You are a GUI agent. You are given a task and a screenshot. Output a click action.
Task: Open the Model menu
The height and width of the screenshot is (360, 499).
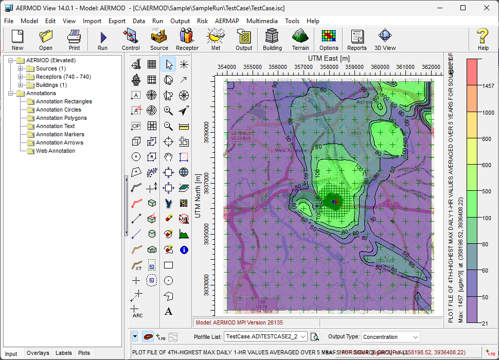click(x=29, y=21)
